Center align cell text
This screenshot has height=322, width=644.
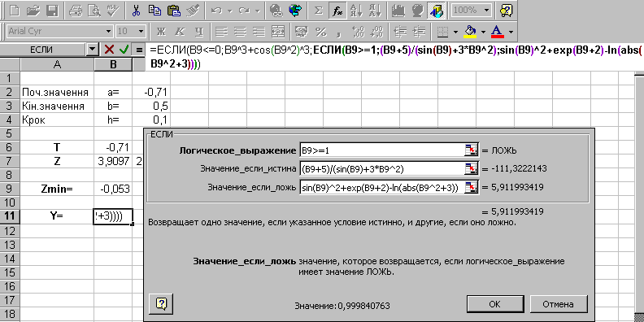pyautogui.click(x=241, y=31)
